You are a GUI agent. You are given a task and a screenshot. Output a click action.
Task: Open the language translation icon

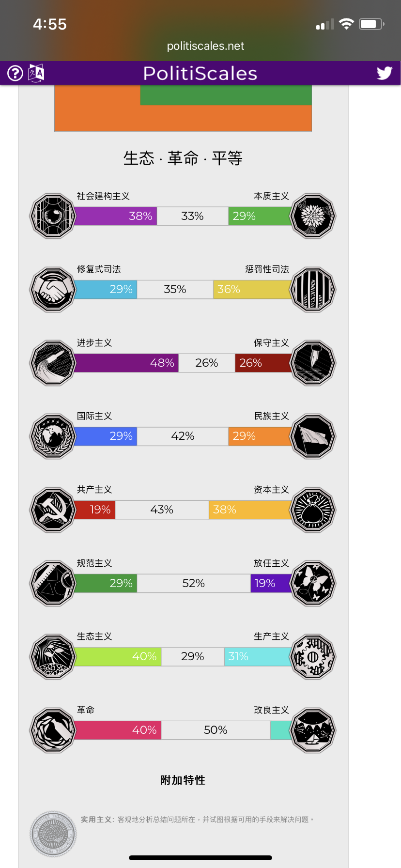(x=36, y=73)
